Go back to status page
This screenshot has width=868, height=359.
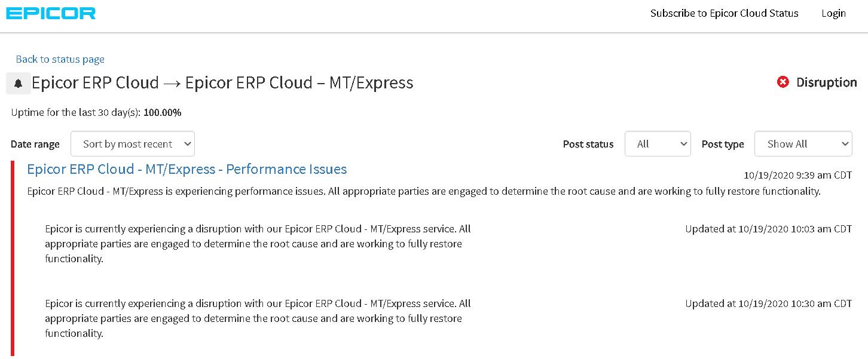60,59
